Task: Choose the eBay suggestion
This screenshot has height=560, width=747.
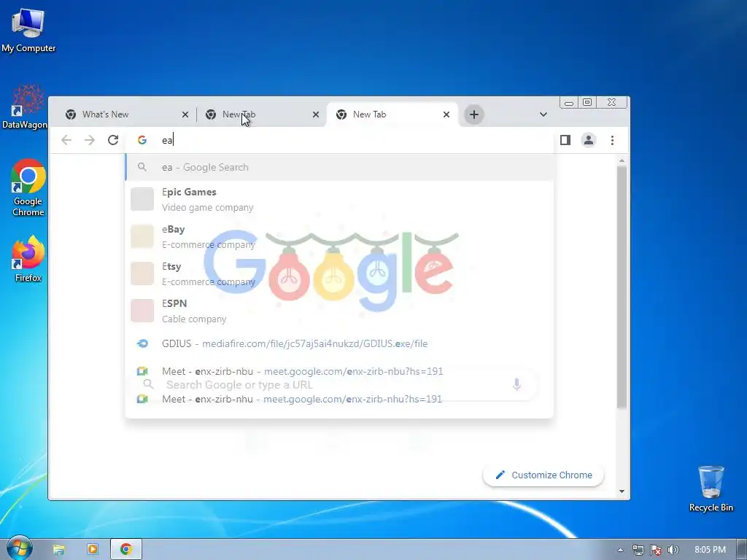Action: pos(339,236)
